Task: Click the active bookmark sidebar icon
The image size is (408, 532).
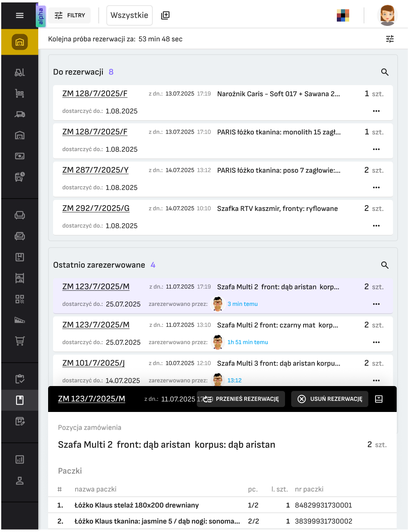Action: (x=20, y=400)
